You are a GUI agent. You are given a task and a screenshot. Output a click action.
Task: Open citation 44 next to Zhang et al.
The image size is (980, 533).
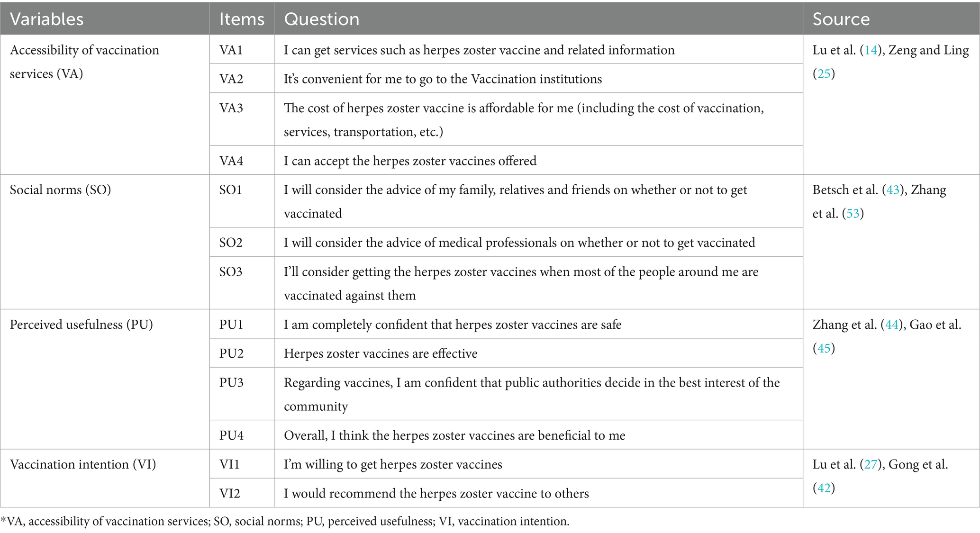(x=891, y=325)
